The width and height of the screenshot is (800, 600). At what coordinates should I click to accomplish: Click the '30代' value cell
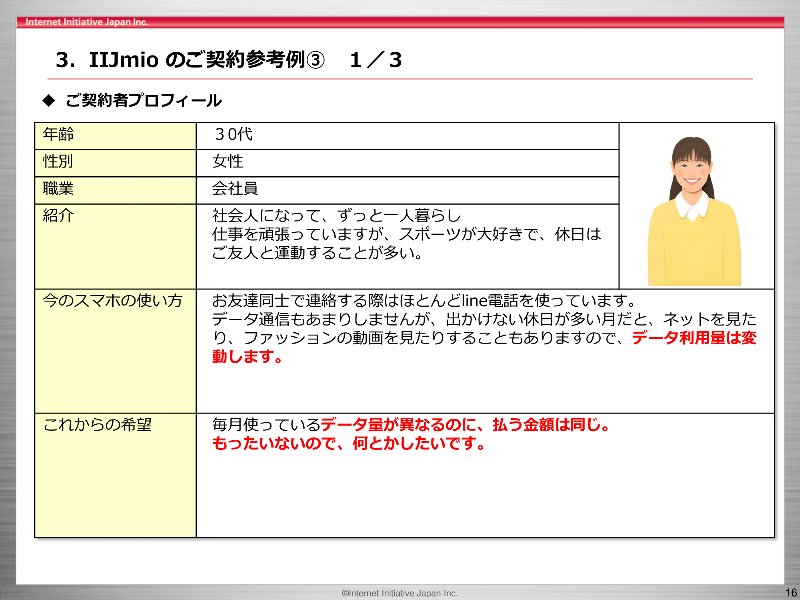408,136
